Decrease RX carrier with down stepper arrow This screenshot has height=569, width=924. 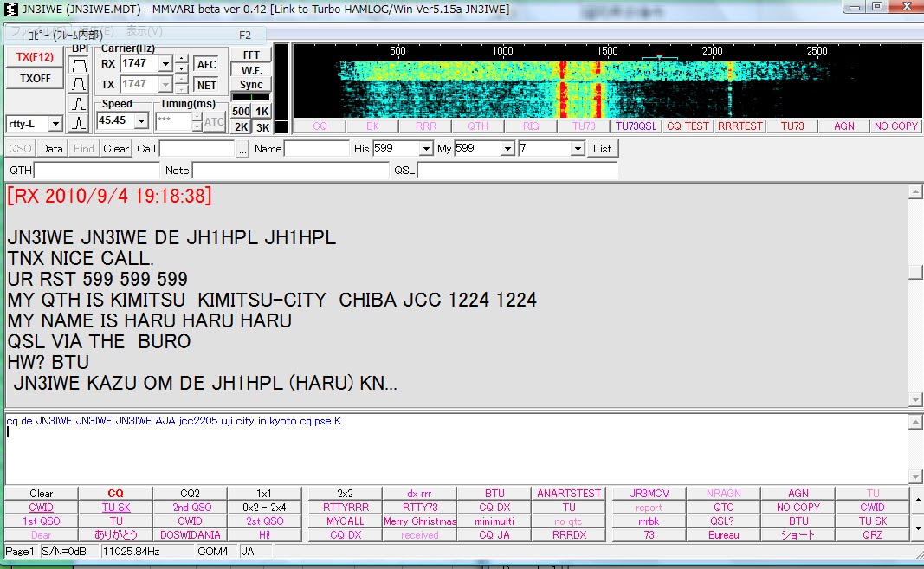tap(182, 68)
